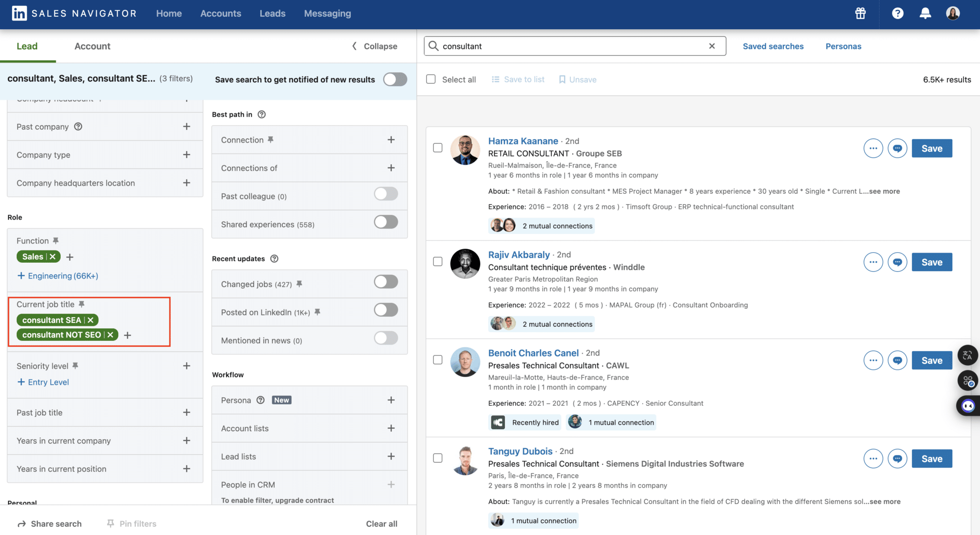Viewport: 980px width, 535px height.
Task: Switch to the Account tab
Action: (x=92, y=46)
